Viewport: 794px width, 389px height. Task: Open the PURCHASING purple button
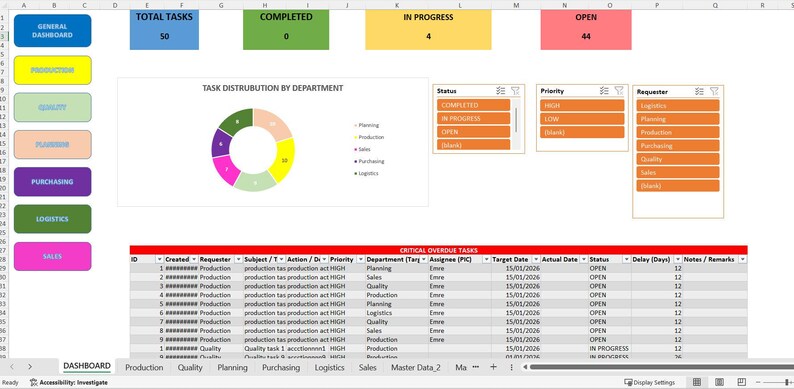click(53, 182)
